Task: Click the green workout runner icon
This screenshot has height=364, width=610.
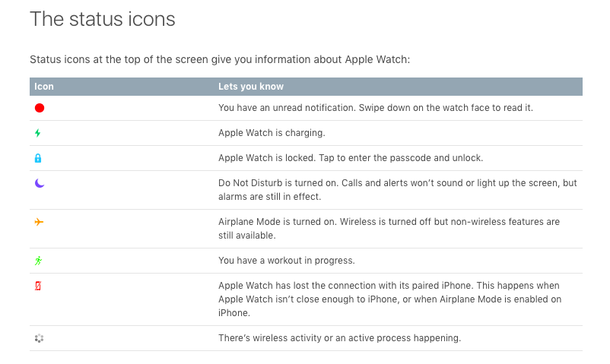Action: pos(38,261)
